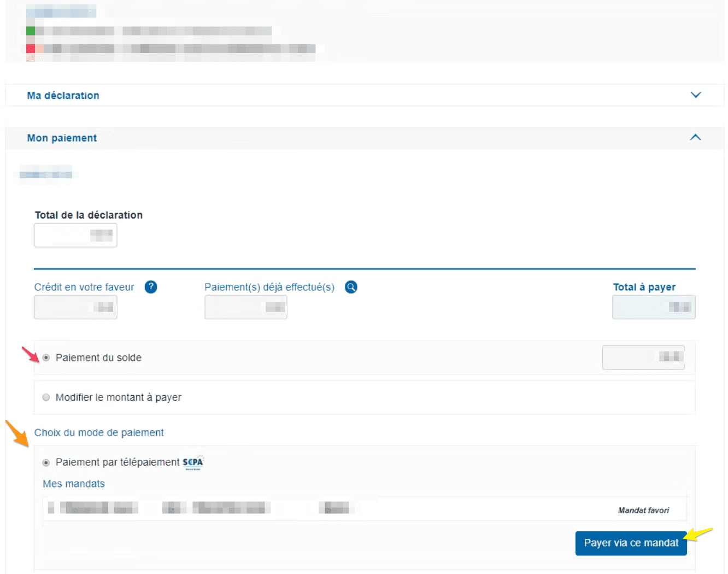728x574 pixels.
Task: Focus the Paiement(s) déjà effectué(s) amount field
Action: click(x=245, y=307)
